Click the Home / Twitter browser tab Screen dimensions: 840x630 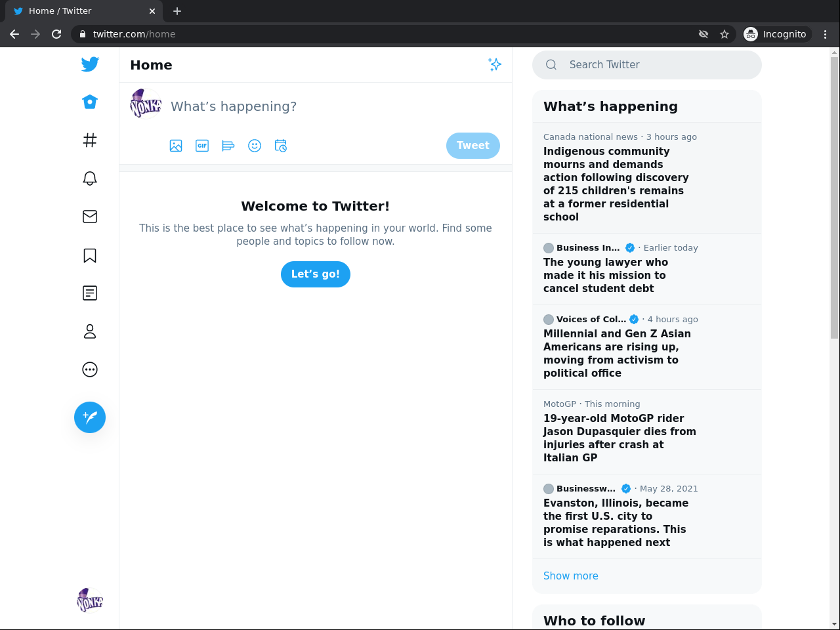(83, 11)
